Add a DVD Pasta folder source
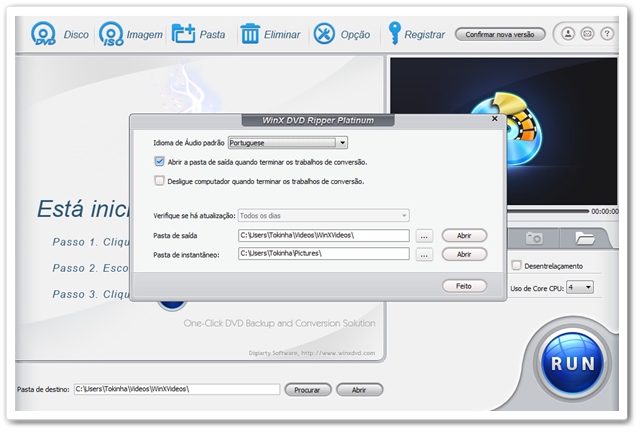This screenshot has height=432, width=640. coord(198,34)
